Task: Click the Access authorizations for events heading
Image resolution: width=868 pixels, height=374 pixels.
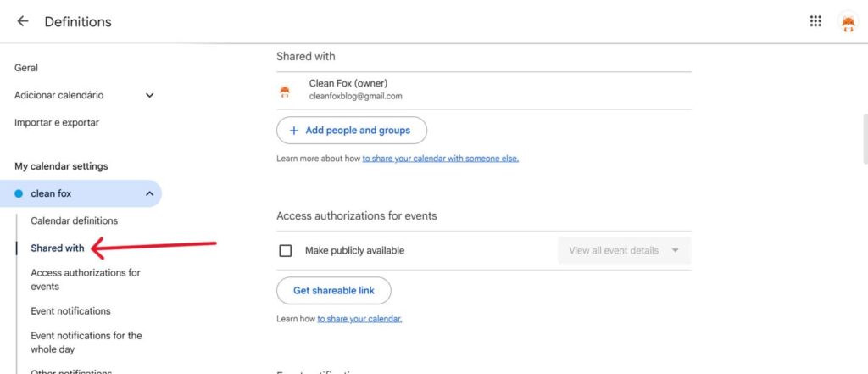Action: coord(357,215)
